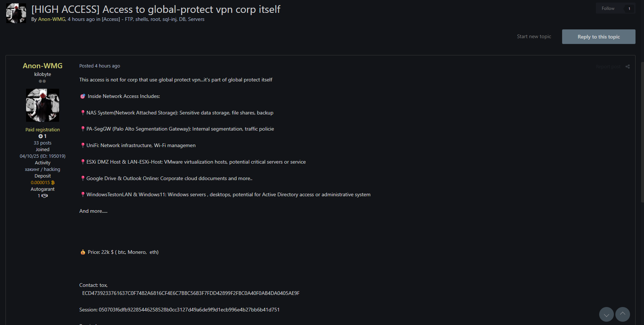
Task: Click the forum's skull logo at top left
Action: point(16,13)
